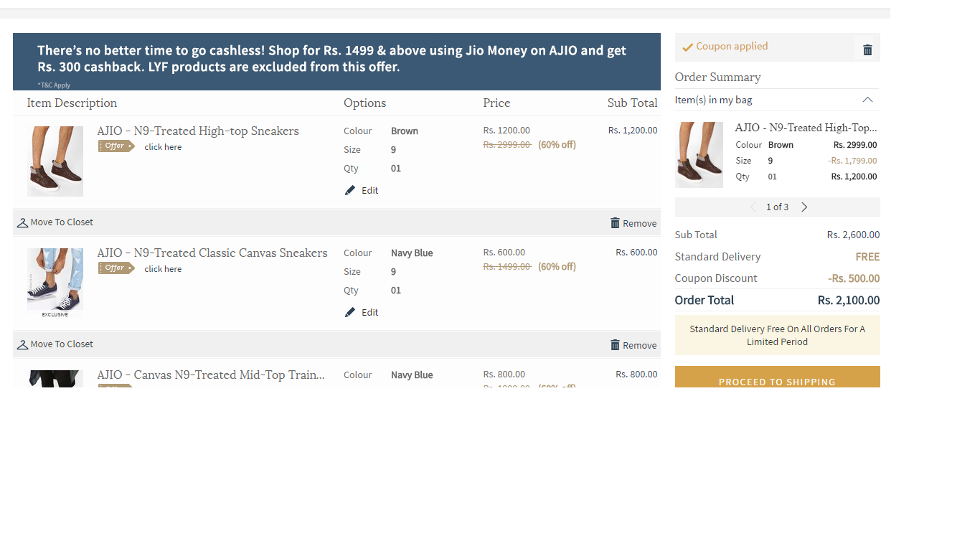Image resolution: width=980 pixels, height=551 pixels.
Task: Click pencil icon for Classic Canvas Sneakers edit
Action: click(x=350, y=312)
